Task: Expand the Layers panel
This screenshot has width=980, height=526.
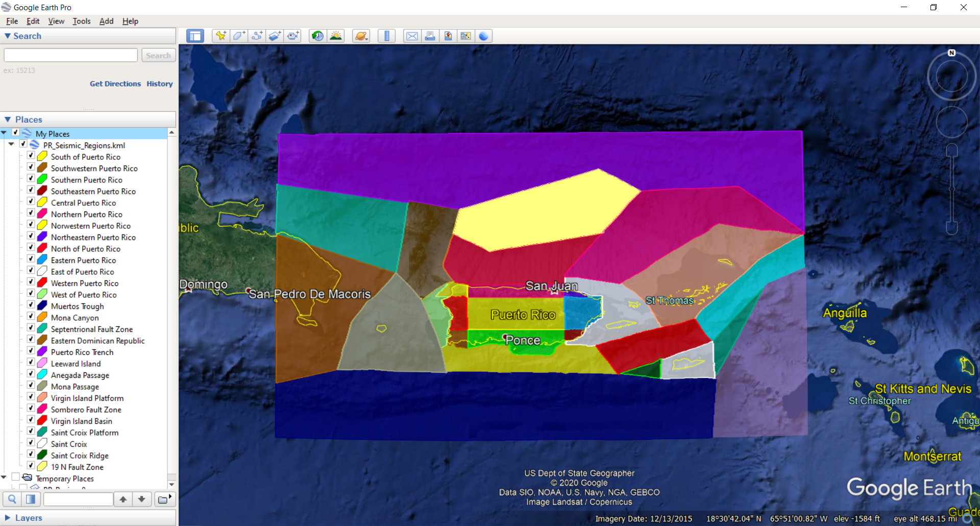Action: 9,517
